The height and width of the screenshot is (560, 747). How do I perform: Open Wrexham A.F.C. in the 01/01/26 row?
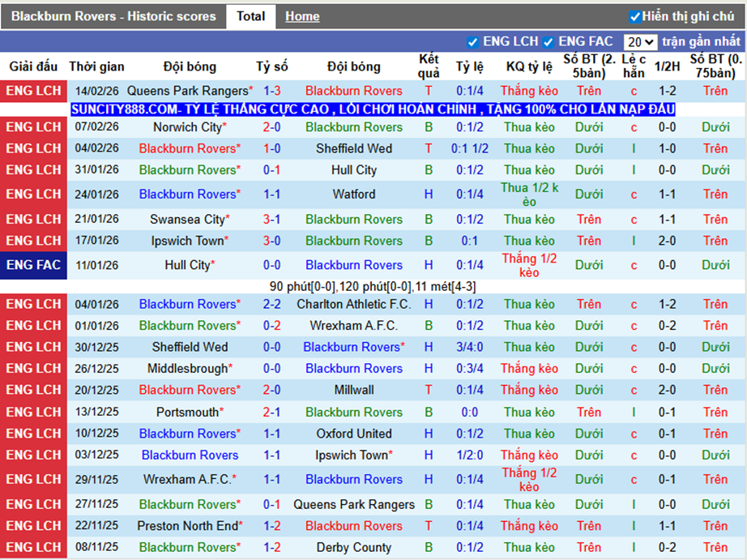pyautogui.click(x=354, y=326)
